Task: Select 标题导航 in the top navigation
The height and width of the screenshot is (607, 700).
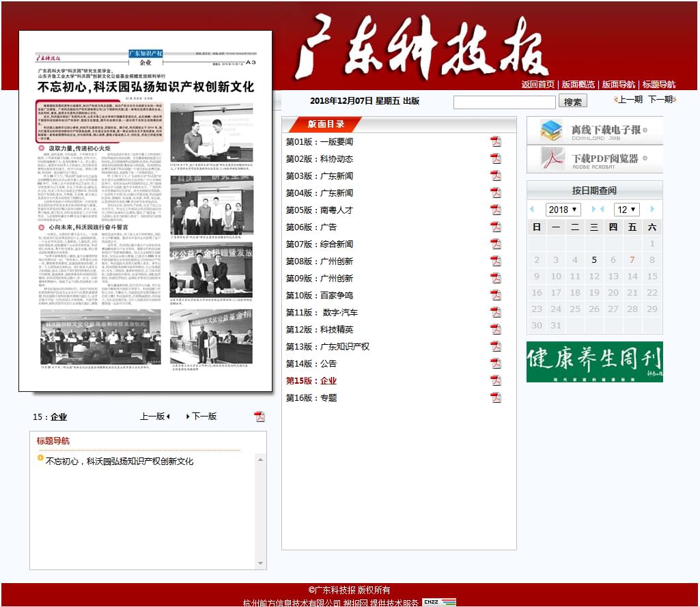Action: [x=658, y=85]
